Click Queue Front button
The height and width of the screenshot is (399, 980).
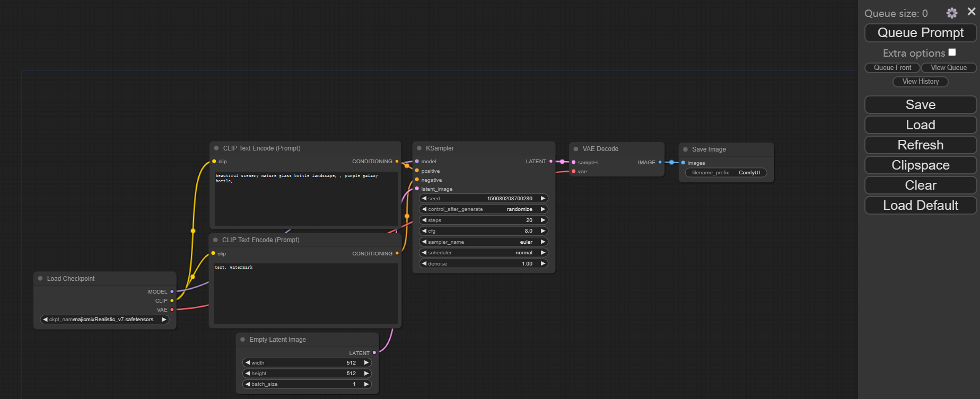pos(892,68)
